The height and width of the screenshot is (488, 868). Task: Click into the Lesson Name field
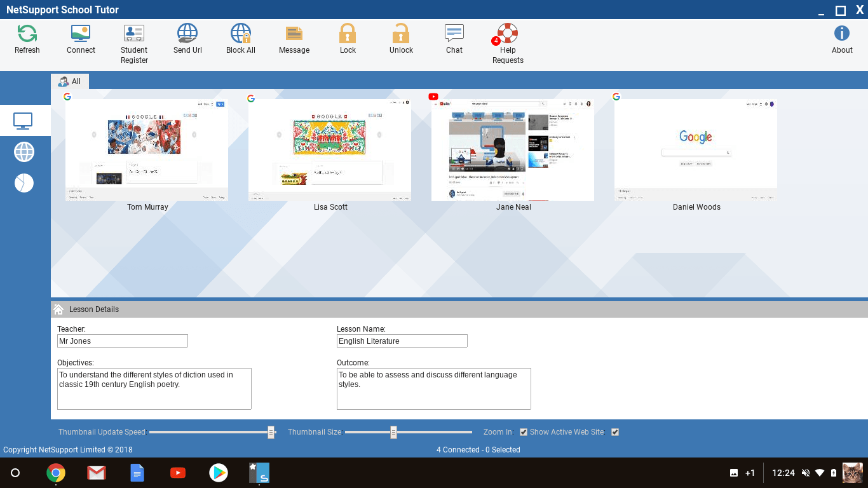tap(402, 341)
